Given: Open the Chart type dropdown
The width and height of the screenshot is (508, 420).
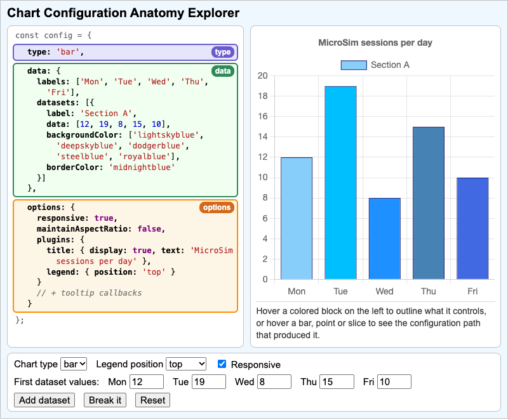Looking at the screenshot, I should pyautogui.click(x=74, y=364).
